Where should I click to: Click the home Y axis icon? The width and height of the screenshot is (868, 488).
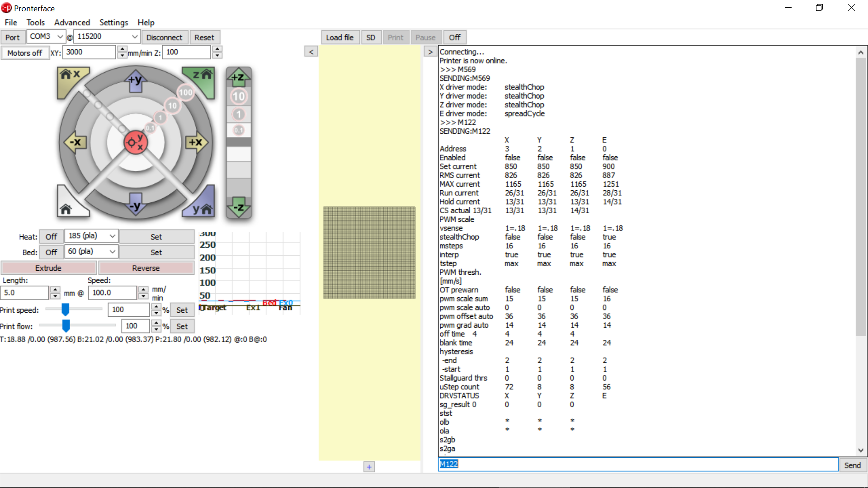pyautogui.click(x=202, y=208)
